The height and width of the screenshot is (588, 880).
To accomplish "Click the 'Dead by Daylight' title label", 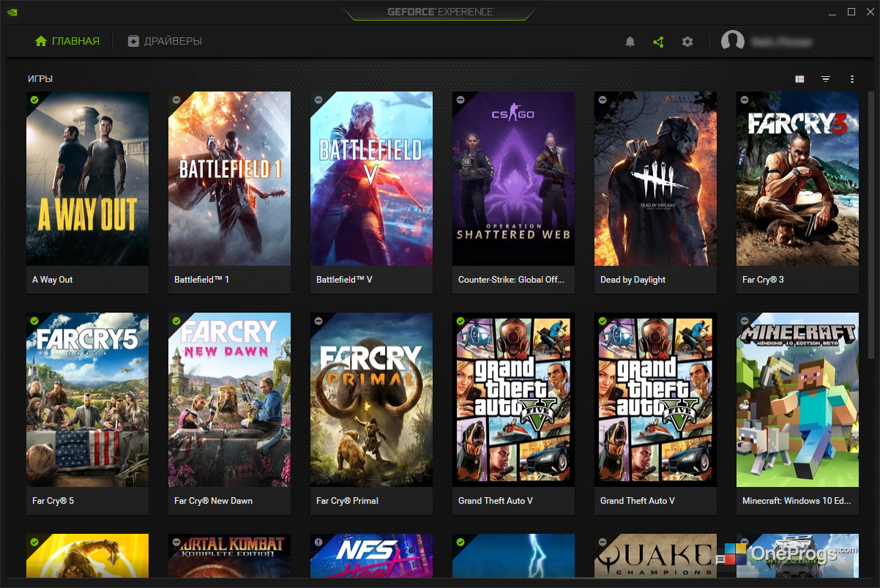I will (x=633, y=280).
